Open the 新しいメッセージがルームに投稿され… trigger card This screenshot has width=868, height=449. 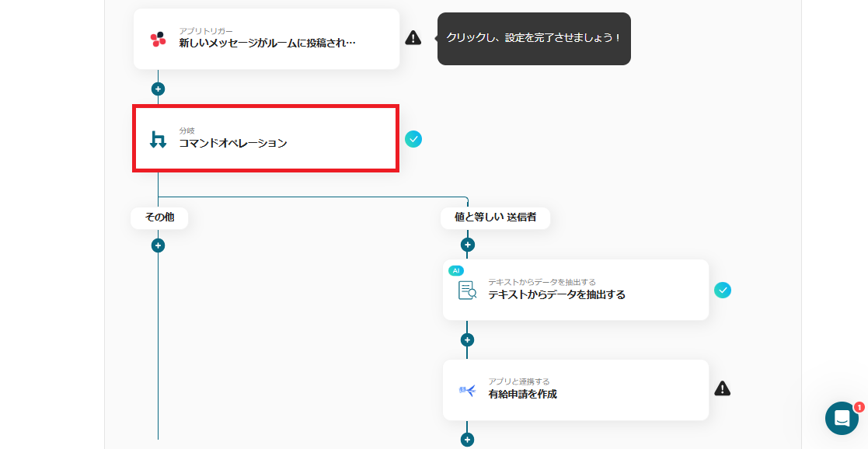[267, 39]
